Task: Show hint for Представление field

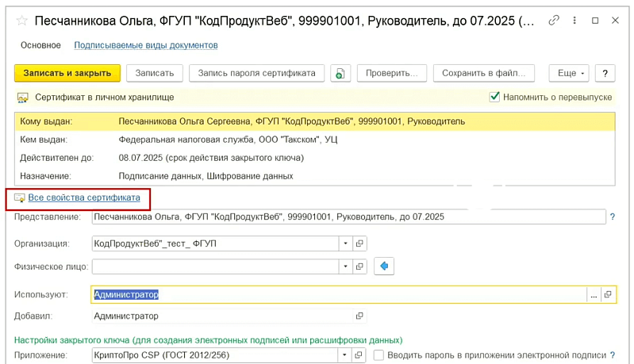Action: coord(613,216)
